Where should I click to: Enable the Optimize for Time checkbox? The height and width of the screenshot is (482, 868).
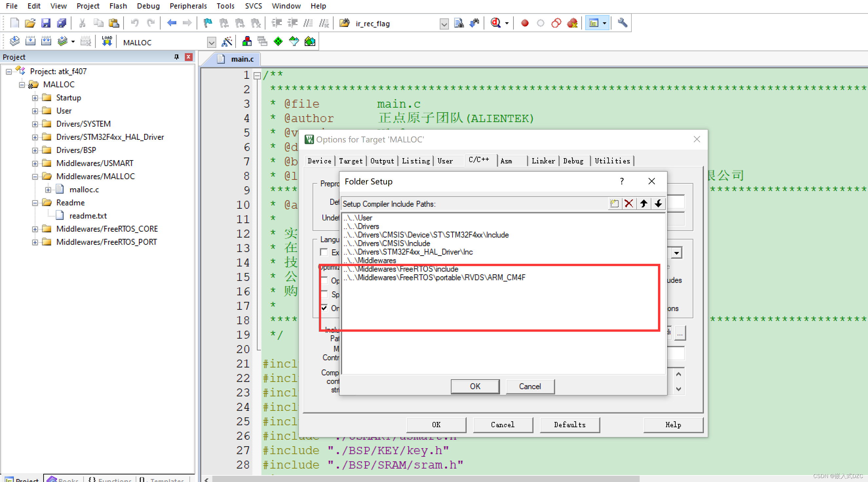324,280
